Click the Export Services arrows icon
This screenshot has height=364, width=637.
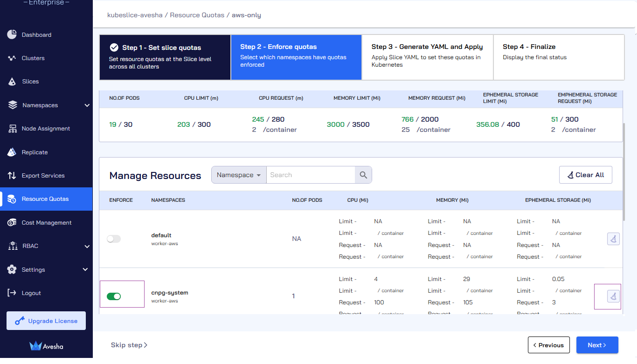pyautogui.click(x=12, y=176)
